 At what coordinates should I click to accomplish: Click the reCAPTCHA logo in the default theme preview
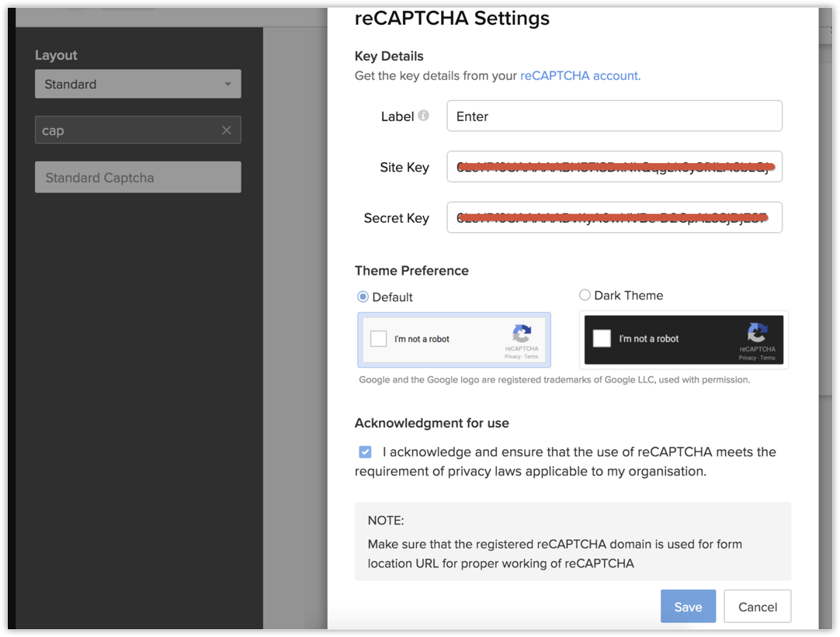pyautogui.click(x=522, y=334)
